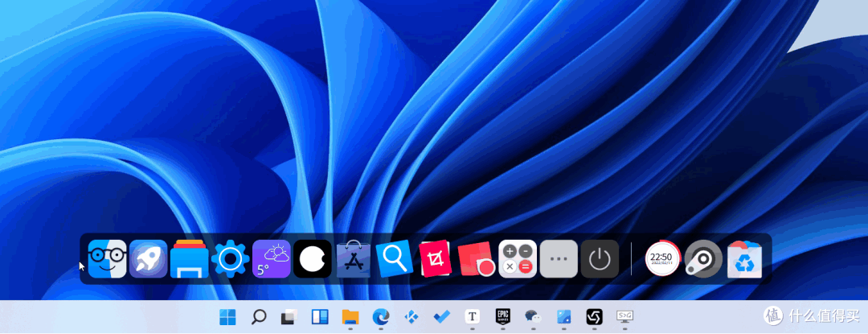Open the Calculator icon in dock
The image size is (868, 334).
518,258
